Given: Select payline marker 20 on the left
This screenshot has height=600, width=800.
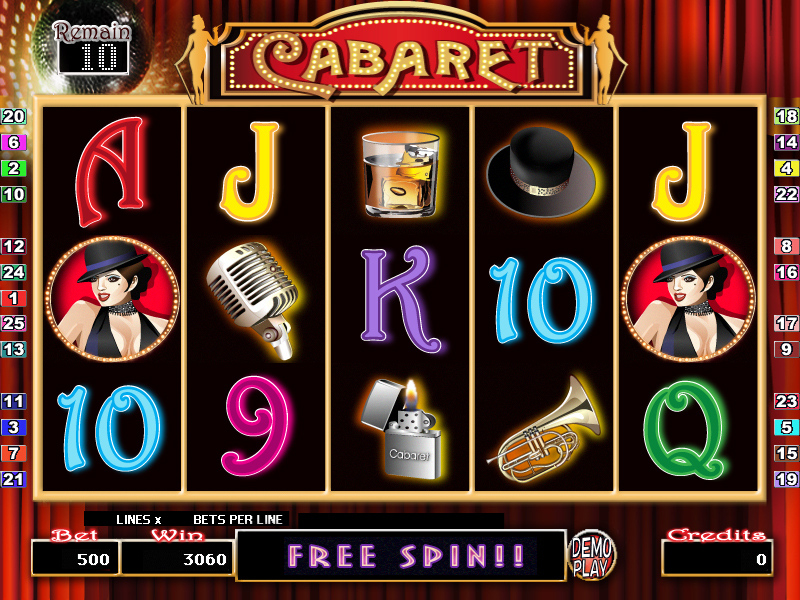Looking at the screenshot, I should (x=13, y=116).
